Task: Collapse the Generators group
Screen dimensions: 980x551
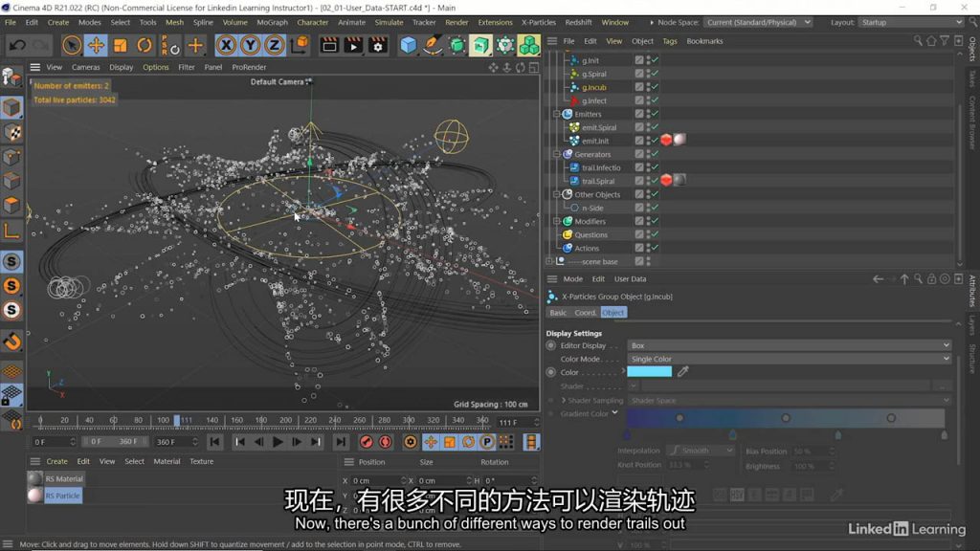Action: 556,154
